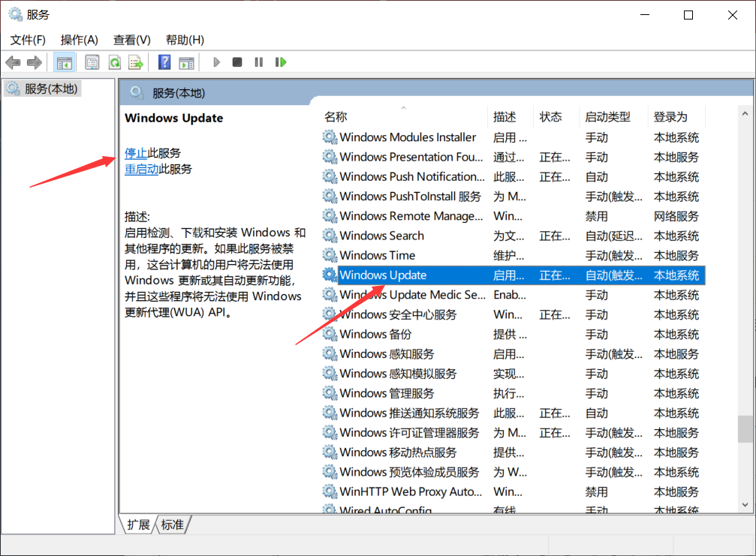Click the 重启动 link to restart service
756x556 pixels.
[142, 169]
